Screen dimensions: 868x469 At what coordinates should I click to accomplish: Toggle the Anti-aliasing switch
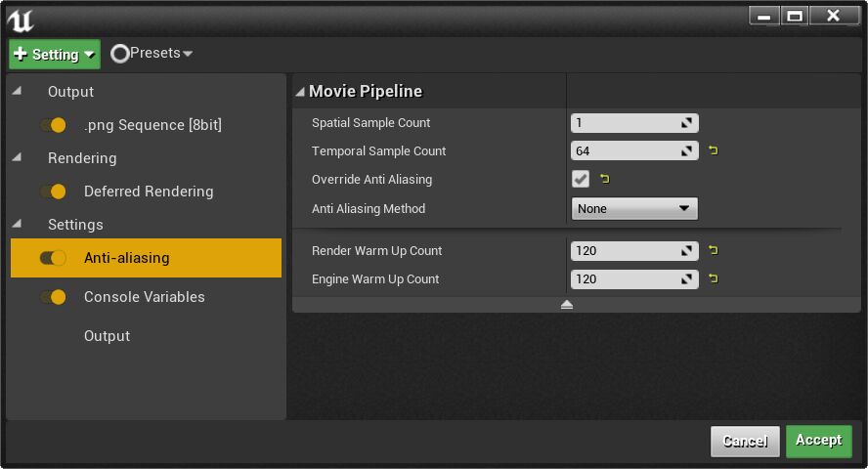[53, 258]
